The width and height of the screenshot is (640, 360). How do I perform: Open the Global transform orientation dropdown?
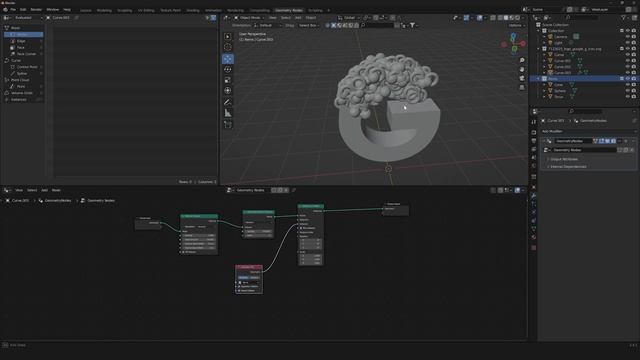tap(349, 18)
